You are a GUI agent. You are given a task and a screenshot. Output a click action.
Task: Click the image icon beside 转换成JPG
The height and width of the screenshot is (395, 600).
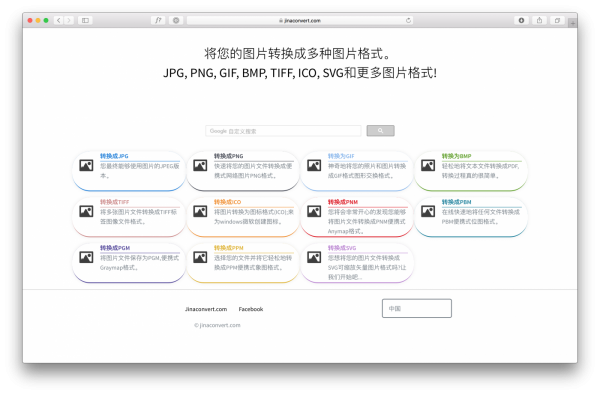[86, 166]
